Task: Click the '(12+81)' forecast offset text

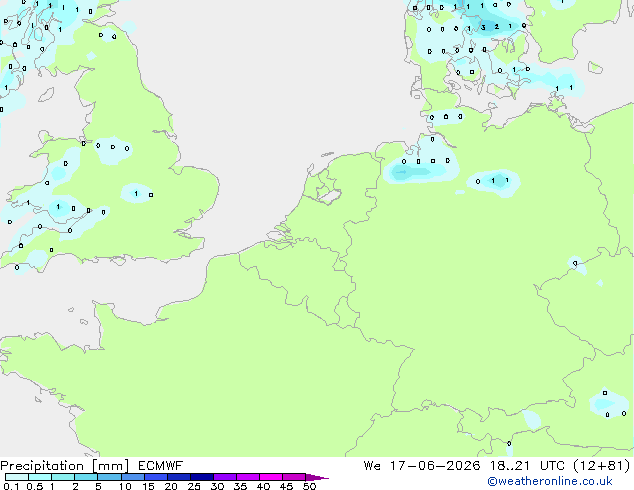Action: [x=602, y=466]
